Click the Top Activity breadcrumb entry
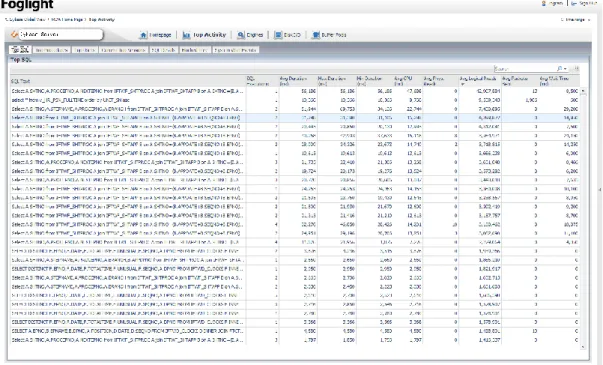Screen dimensions: 603x365 click(x=102, y=20)
